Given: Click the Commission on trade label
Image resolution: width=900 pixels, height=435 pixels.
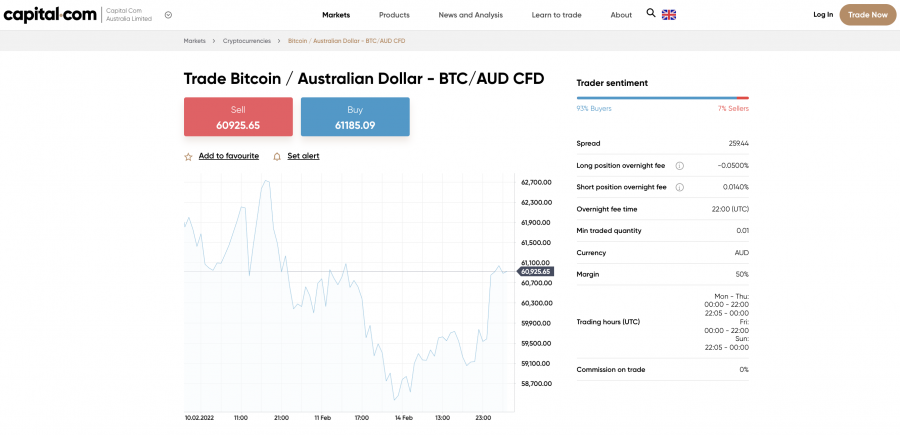Looking at the screenshot, I should click(611, 370).
